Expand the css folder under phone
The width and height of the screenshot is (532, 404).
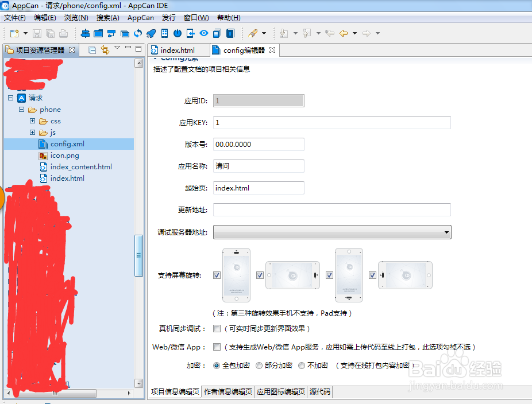coord(32,121)
